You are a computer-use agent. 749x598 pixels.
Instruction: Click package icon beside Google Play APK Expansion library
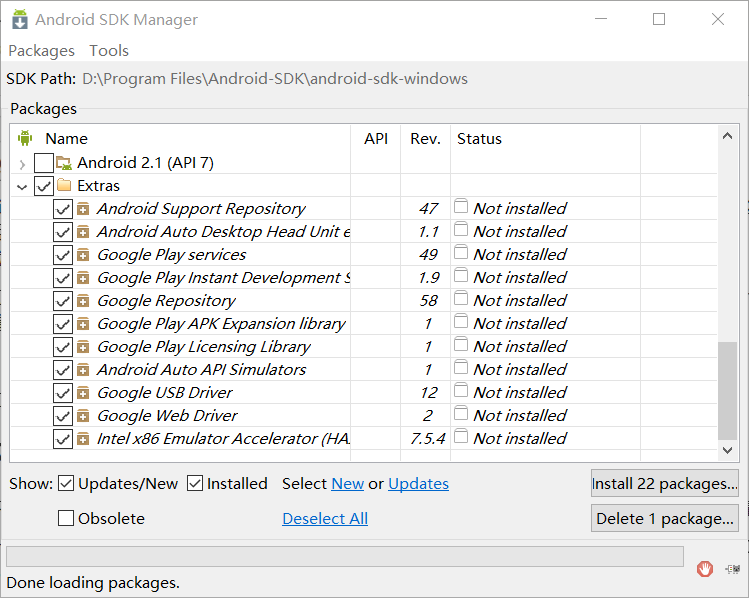83,324
